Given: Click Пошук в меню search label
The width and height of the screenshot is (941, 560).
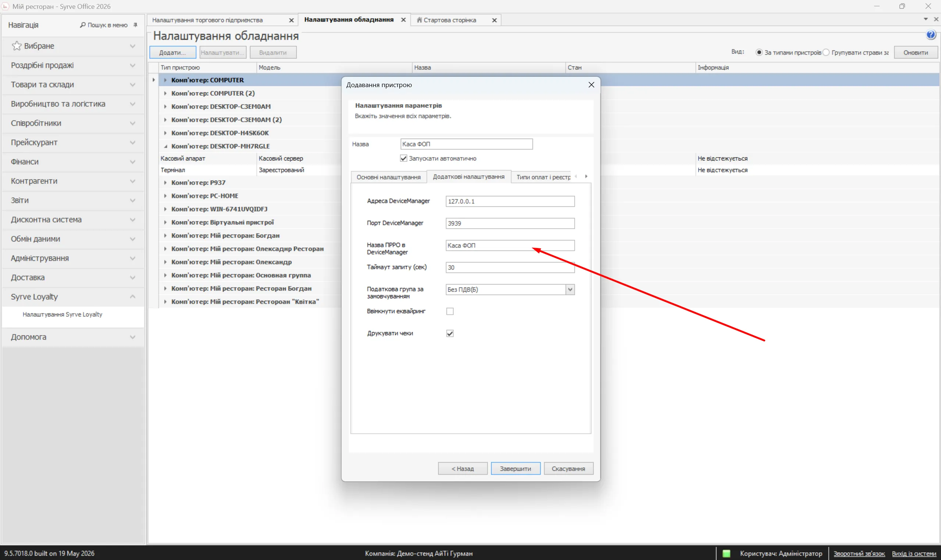Looking at the screenshot, I should pos(108,25).
